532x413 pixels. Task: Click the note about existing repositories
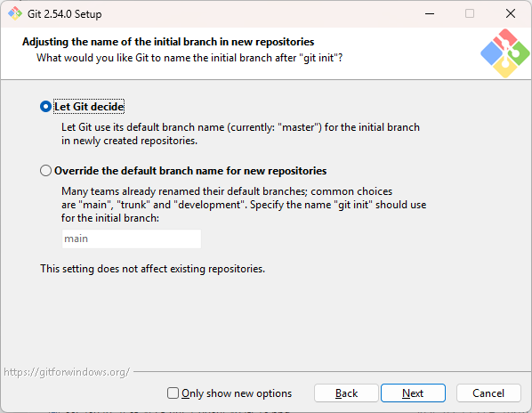[x=152, y=269]
